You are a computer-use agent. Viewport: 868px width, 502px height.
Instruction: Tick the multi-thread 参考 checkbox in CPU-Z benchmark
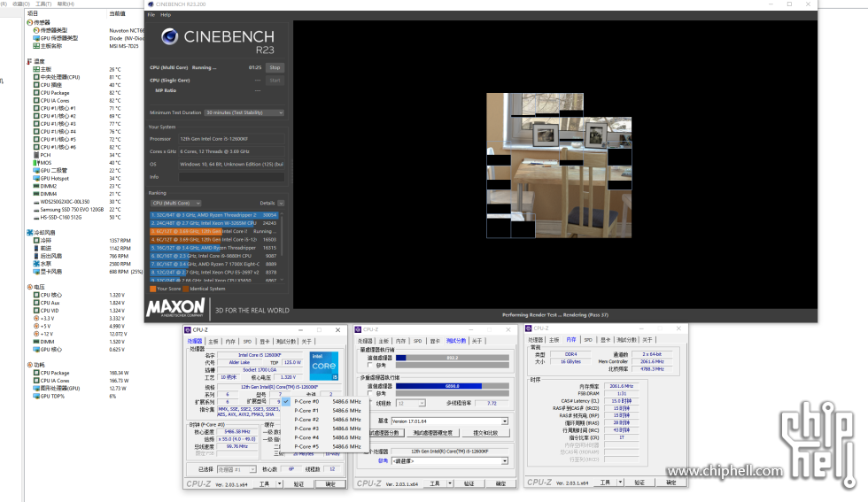pos(370,393)
